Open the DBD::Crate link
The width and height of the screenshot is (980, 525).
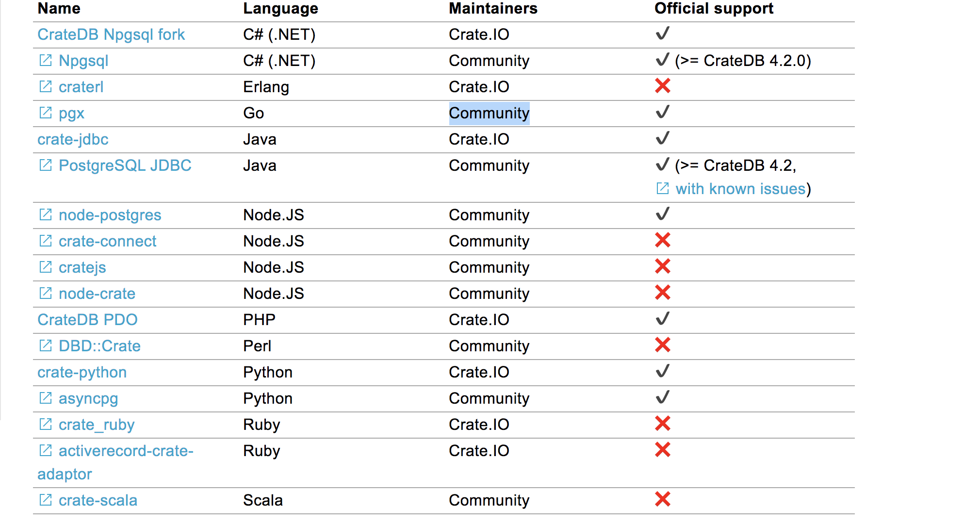(99, 346)
